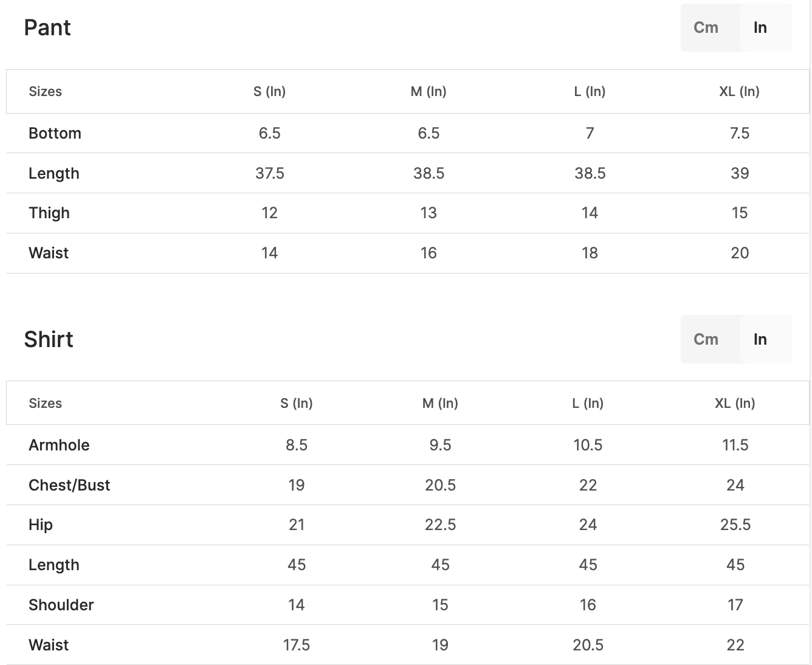Switch Pant table units to Cm

pos(706,27)
